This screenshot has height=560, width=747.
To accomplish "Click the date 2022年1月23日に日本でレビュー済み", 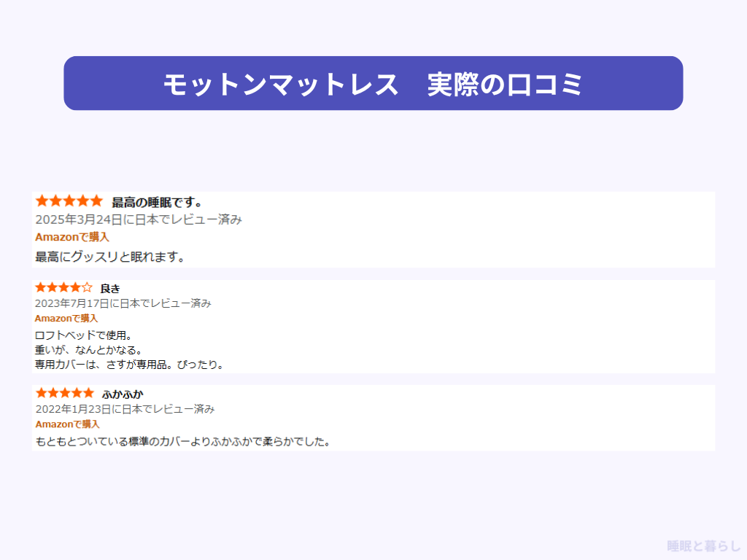I will (125, 409).
